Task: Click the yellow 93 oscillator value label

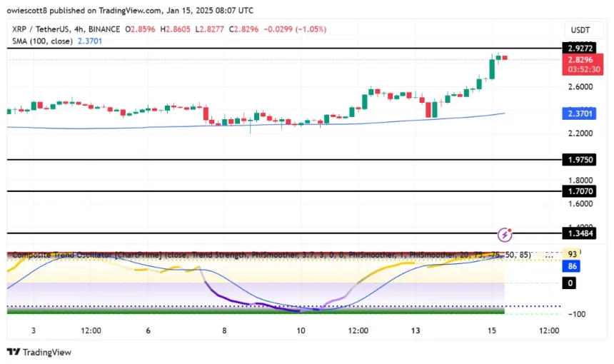Action: coord(571,254)
